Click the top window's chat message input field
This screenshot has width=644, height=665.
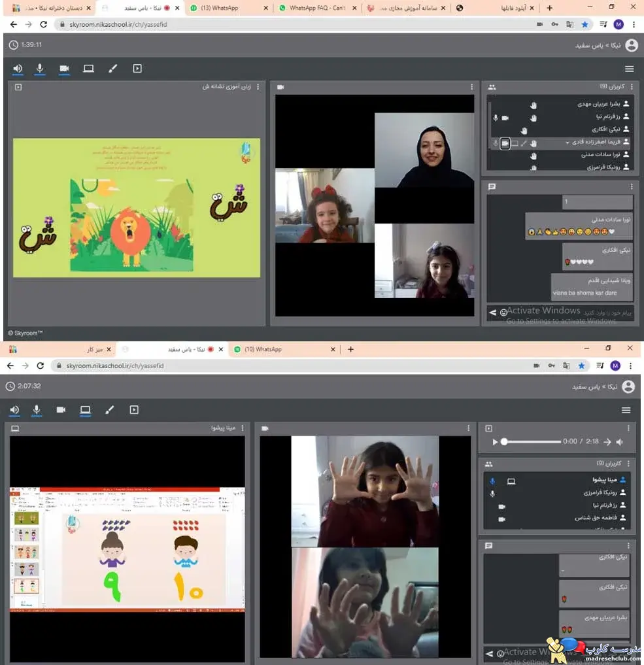click(x=570, y=313)
